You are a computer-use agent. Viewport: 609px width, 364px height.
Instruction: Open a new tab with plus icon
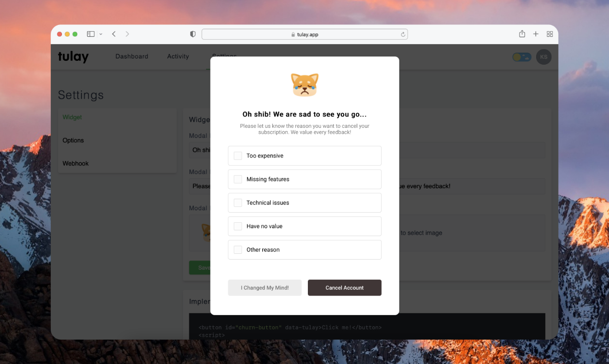[536, 34]
